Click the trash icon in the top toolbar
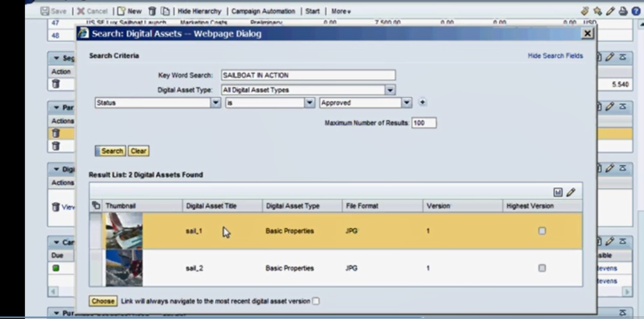Image resolution: width=644 pixels, height=319 pixels. click(x=152, y=11)
